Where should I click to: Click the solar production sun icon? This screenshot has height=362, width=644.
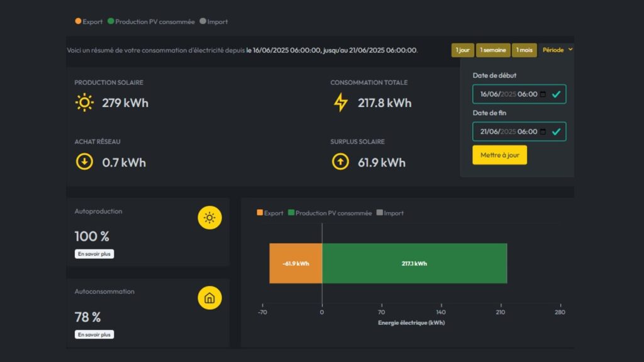click(x=84, y=102)
